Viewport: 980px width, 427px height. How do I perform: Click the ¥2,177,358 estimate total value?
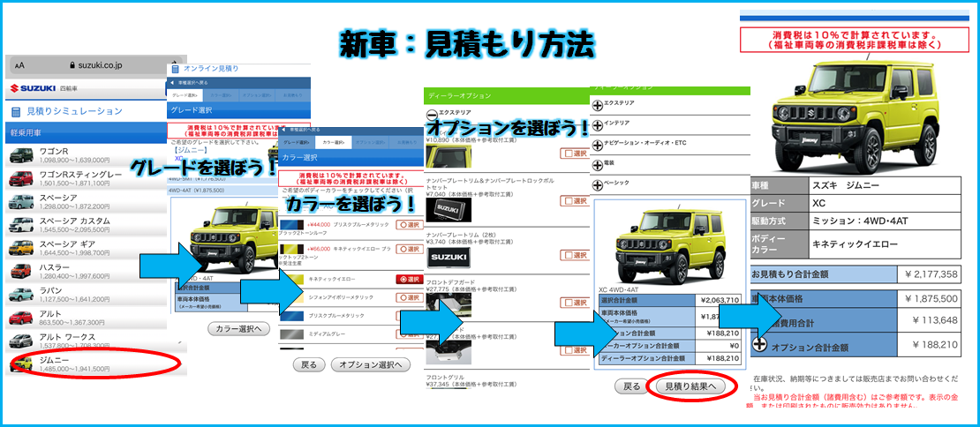[x=930, y=274]
